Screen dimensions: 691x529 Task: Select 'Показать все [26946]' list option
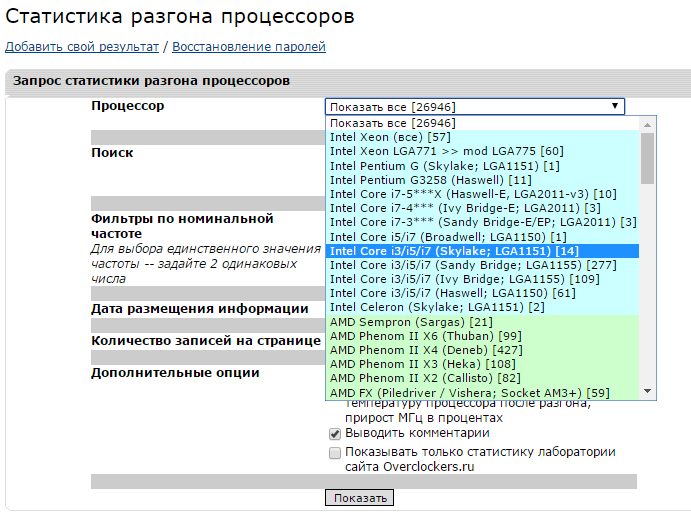tap(482, 123)
